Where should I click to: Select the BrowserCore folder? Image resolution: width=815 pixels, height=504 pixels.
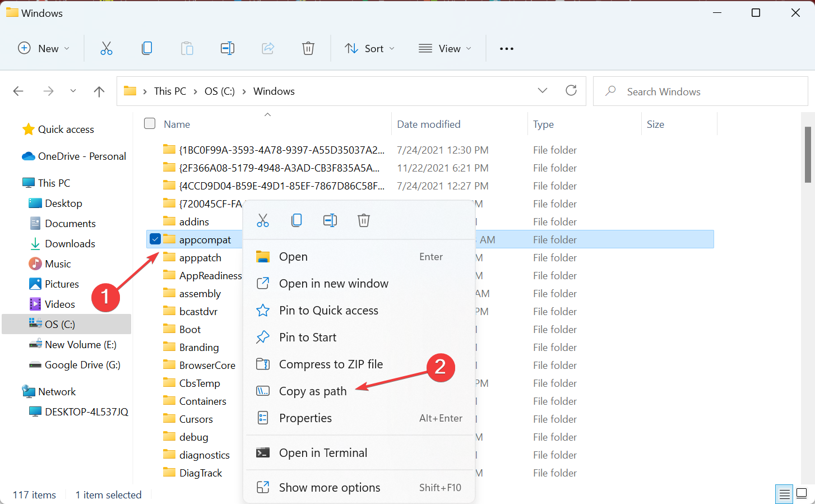tap(207, 366)
